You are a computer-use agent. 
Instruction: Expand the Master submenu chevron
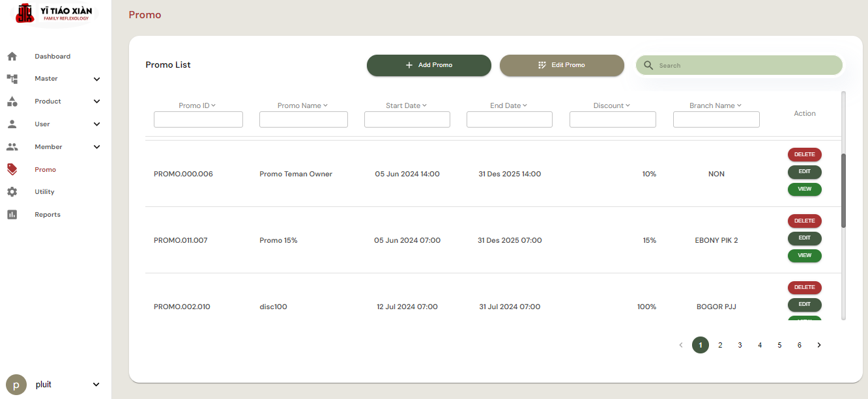[96, 79]
